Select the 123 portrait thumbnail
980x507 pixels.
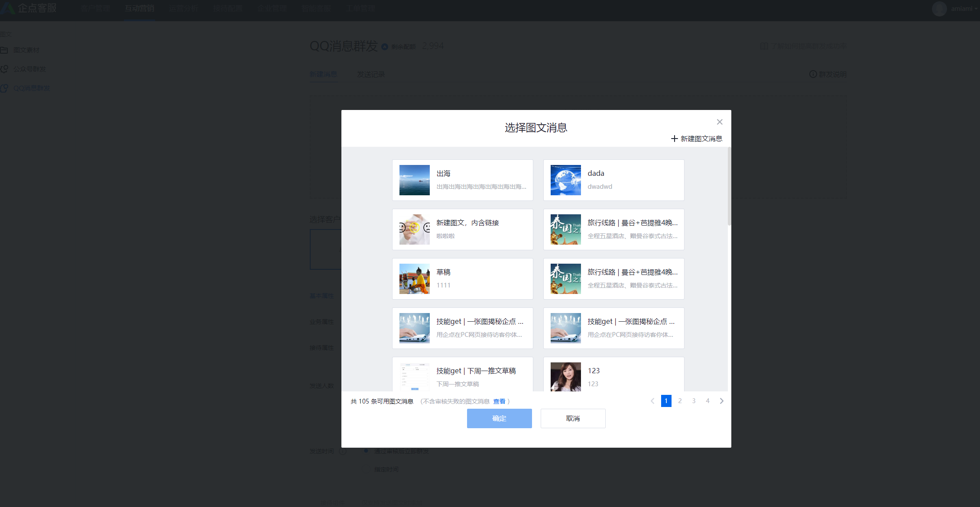coord(565,377)
